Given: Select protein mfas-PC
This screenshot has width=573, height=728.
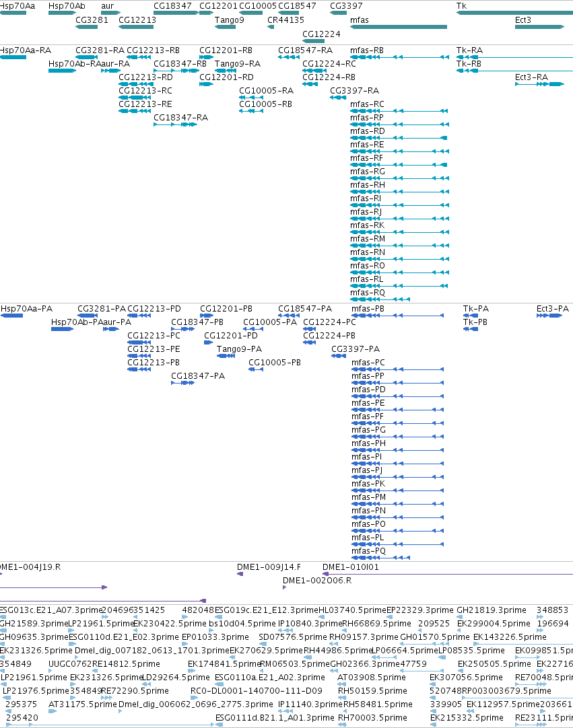Looking at the screenshot, I should pos(397,369).
